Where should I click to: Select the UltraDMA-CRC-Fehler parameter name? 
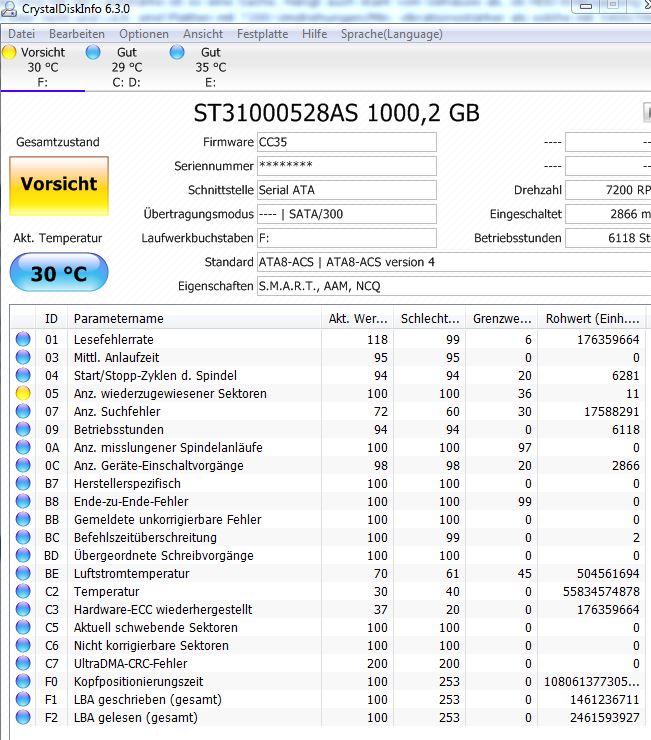click(131, 664)
